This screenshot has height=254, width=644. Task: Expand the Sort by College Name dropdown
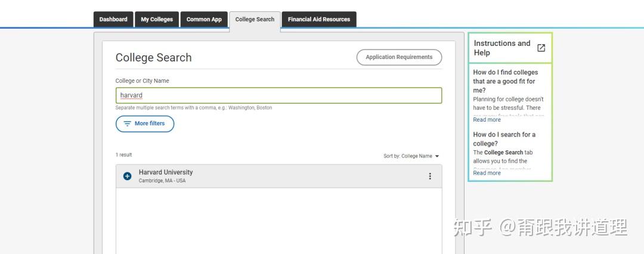(x=411, y=156)
